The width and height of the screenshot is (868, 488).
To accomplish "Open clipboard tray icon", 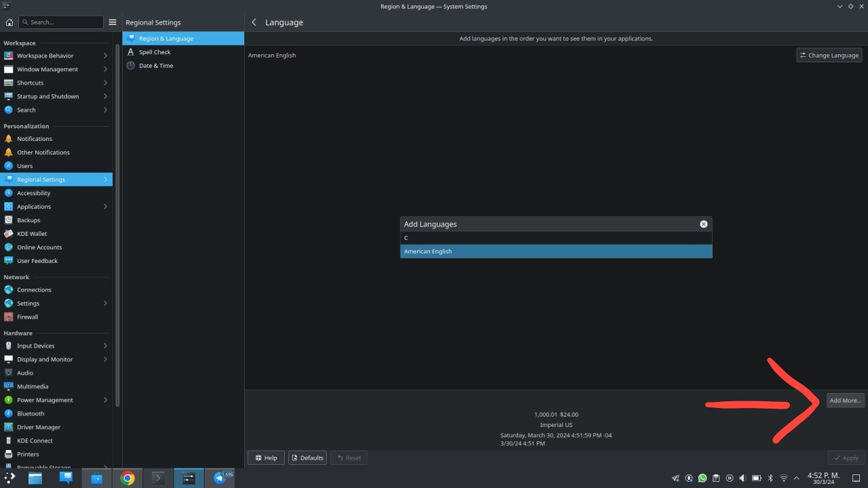I will [716, 478].
